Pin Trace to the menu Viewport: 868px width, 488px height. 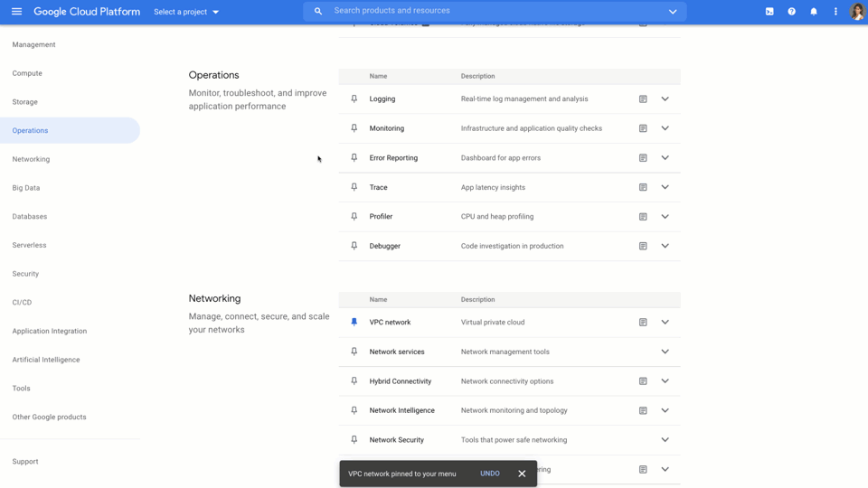(354, 187)
